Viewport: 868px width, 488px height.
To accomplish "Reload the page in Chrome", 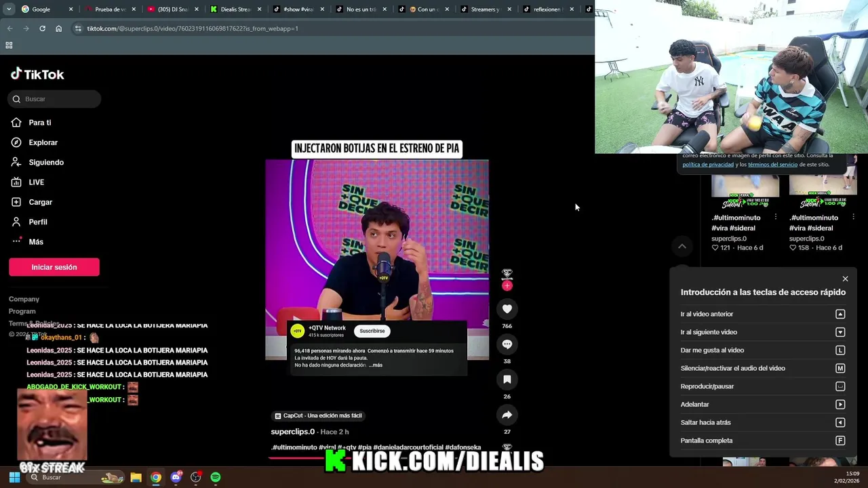I will (x=42, y=28).
